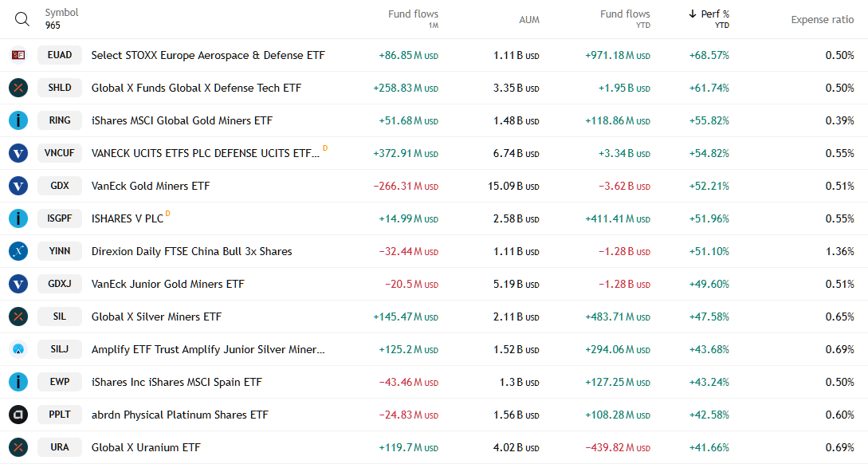
Task: Click the VNCUF ticker symbol badge
Action: coord(60,153)
